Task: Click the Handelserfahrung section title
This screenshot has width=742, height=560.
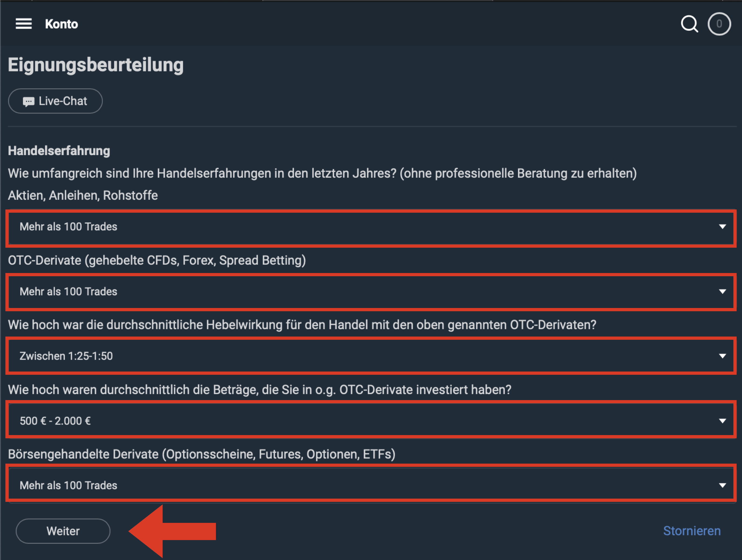Action: pyautogui.click(x=59, y=151)
